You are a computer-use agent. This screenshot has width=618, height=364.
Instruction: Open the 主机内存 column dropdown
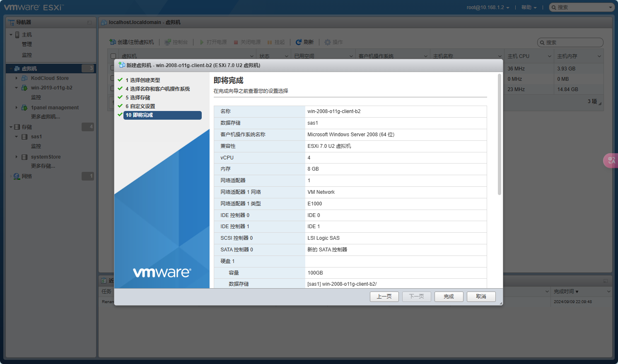point(599,56)
